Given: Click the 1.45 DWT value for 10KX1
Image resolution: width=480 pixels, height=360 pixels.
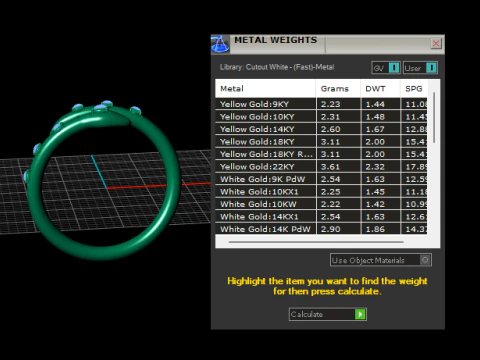Looking at the screenshot, I should [x=375, y=192].
